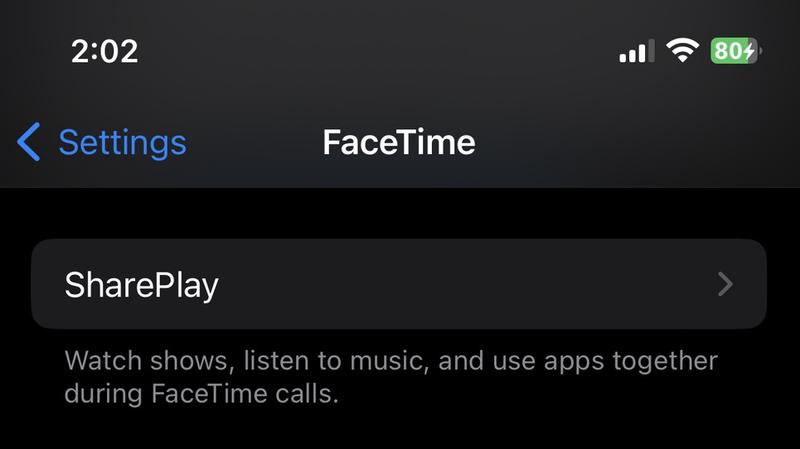This screenshot has width=800, height=449.
Task: Tap the SharePlay label text
Action: (x=141, y=285)
